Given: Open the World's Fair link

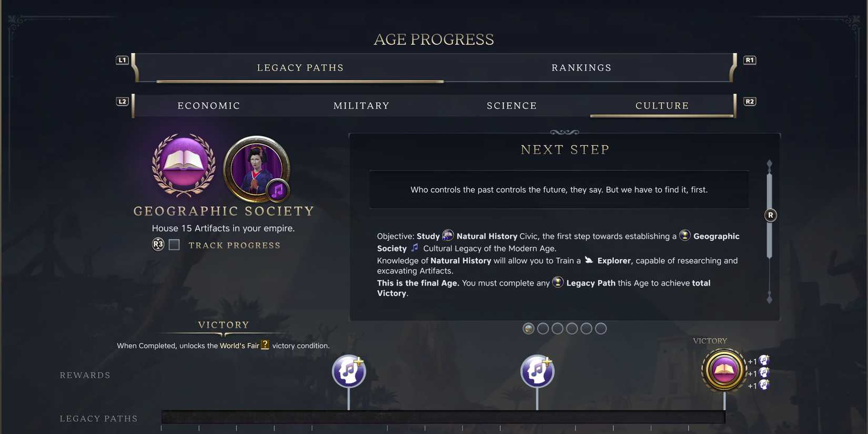Looking at the screenshot, I should tap(239, 346).
